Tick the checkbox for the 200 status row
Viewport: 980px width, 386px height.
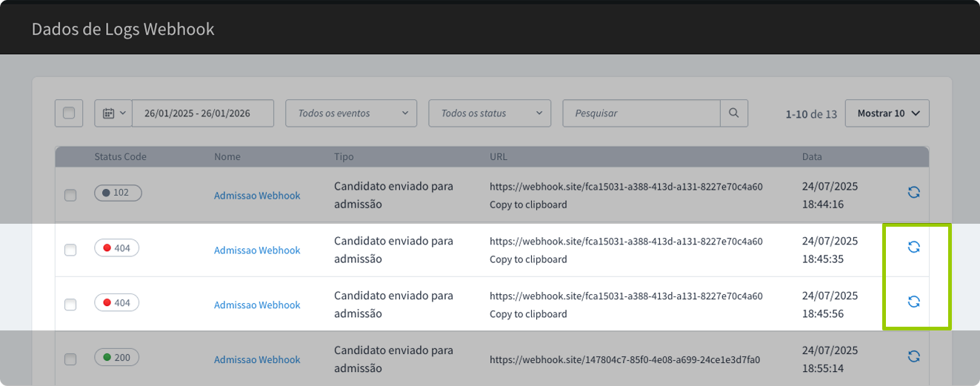click(70, 359)
